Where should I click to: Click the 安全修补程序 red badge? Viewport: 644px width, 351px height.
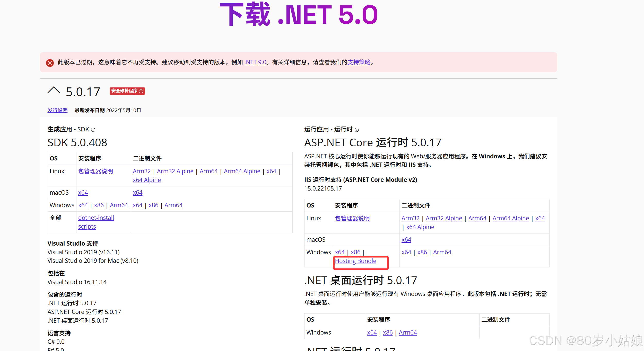click(127, 91)
